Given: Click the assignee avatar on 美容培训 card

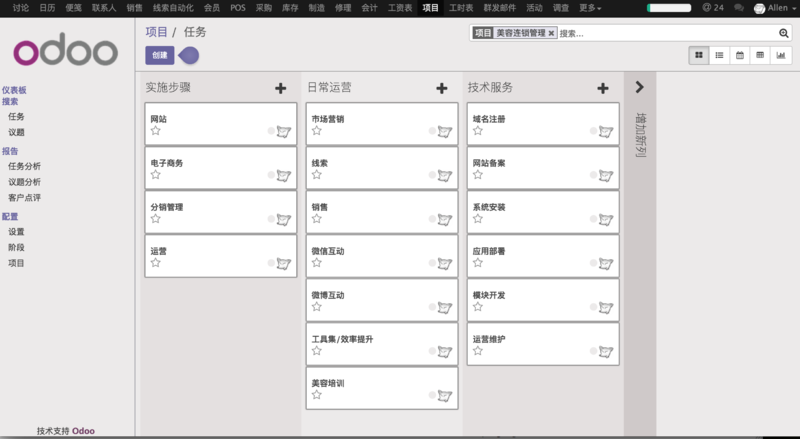Looking at the screenshot, I should point(445,396).
